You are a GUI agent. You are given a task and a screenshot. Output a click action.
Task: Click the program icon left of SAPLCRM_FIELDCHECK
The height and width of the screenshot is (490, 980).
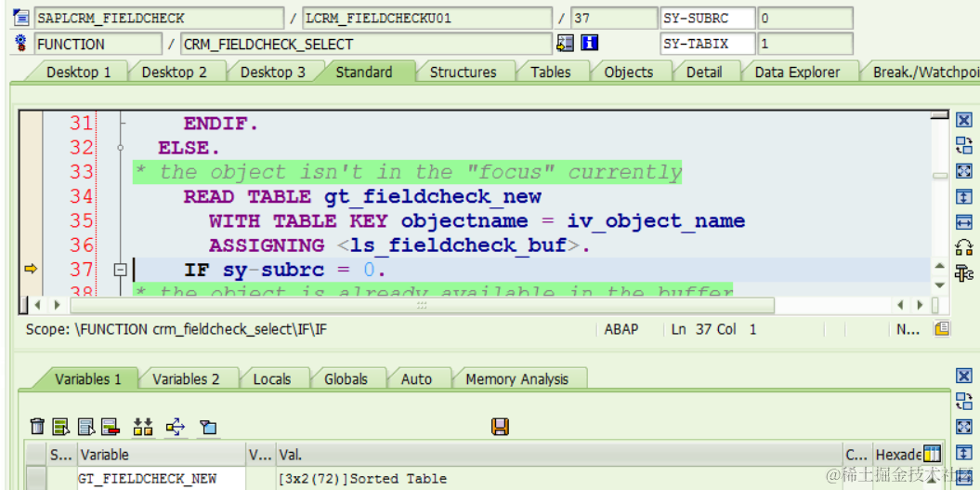click(x=20, y=18)
